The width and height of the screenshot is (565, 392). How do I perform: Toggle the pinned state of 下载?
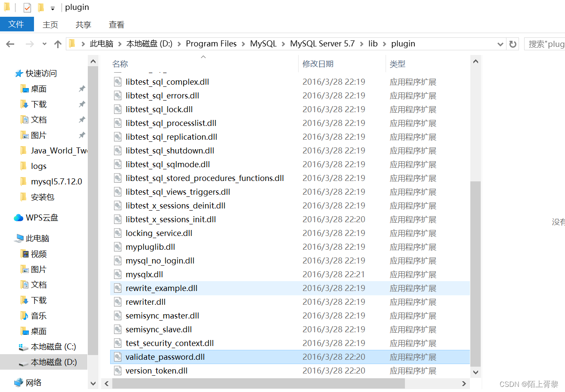click(x=81, y=104)
